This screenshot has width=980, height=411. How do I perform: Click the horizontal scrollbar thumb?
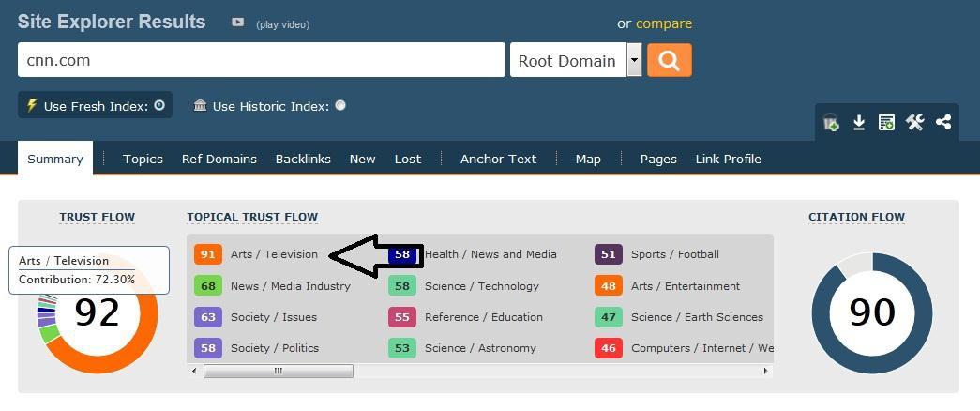pyautogui.click(x=279, y=371)
